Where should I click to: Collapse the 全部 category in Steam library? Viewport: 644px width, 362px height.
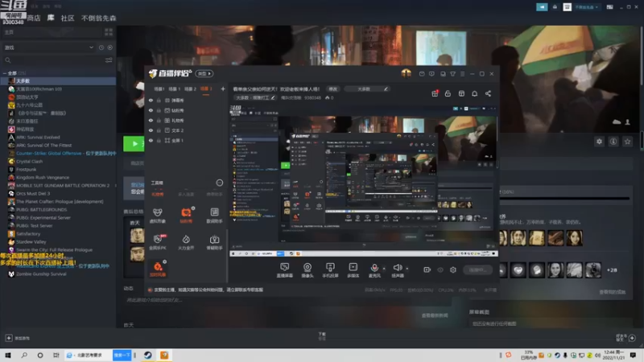[x=5, y=73]
